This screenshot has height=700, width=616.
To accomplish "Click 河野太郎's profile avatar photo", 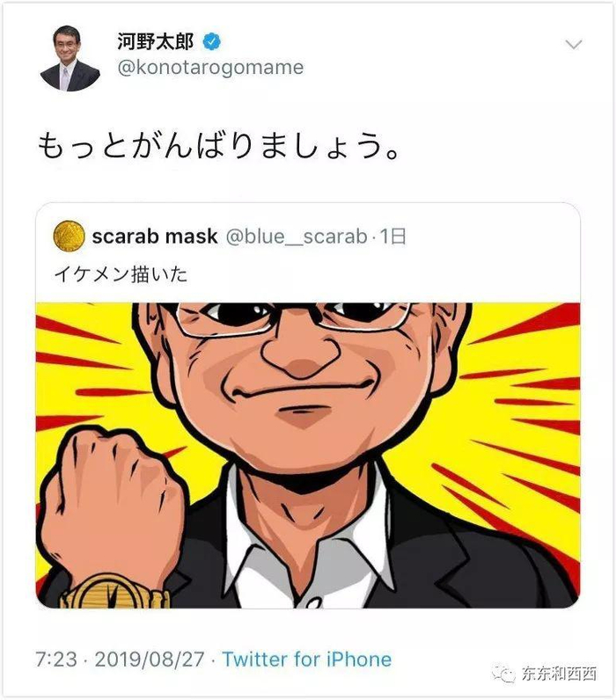I will [x=70, y=58].
